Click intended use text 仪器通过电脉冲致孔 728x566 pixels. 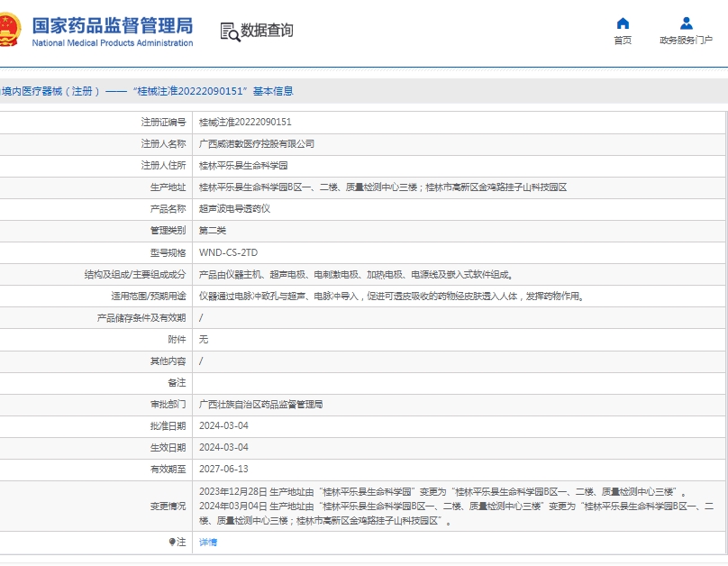click(x=391, y=297)
